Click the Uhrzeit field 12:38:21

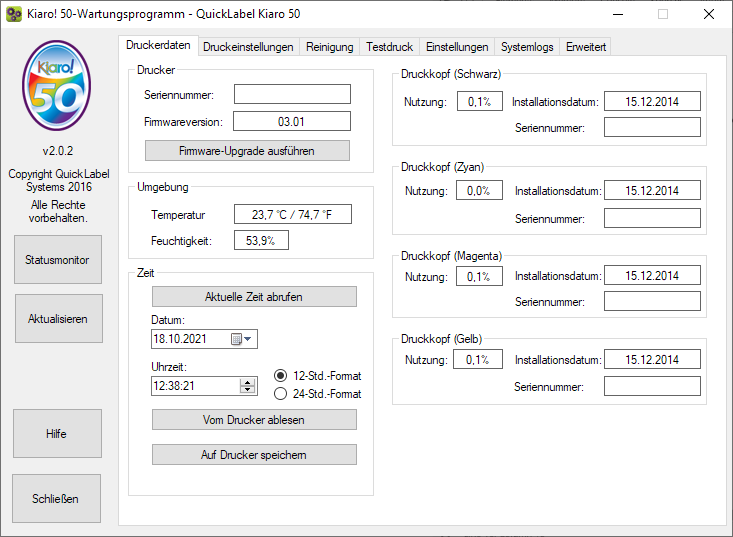point(204,386)
